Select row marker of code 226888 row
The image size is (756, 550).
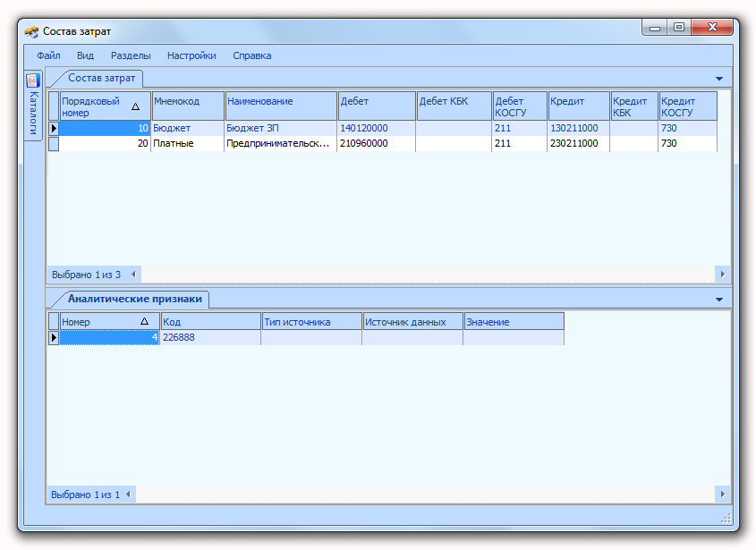[54, 337]
